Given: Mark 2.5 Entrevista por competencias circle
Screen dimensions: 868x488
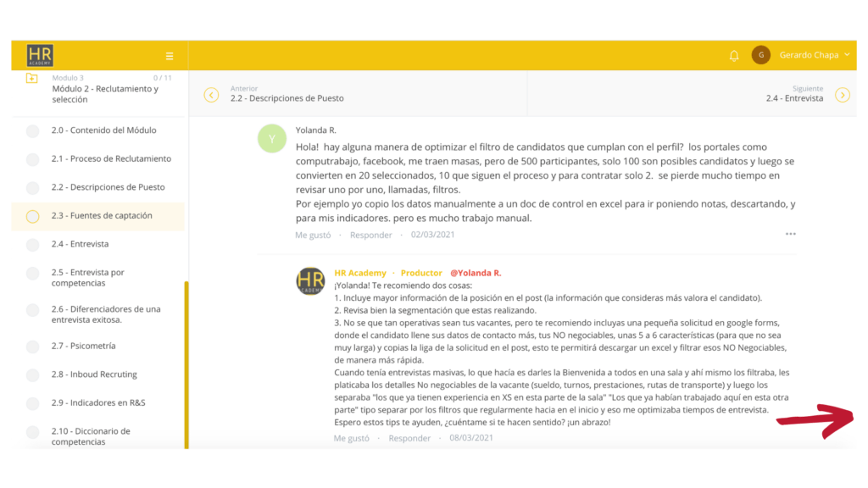Looking at the screenshot, I should click(33, 274).
